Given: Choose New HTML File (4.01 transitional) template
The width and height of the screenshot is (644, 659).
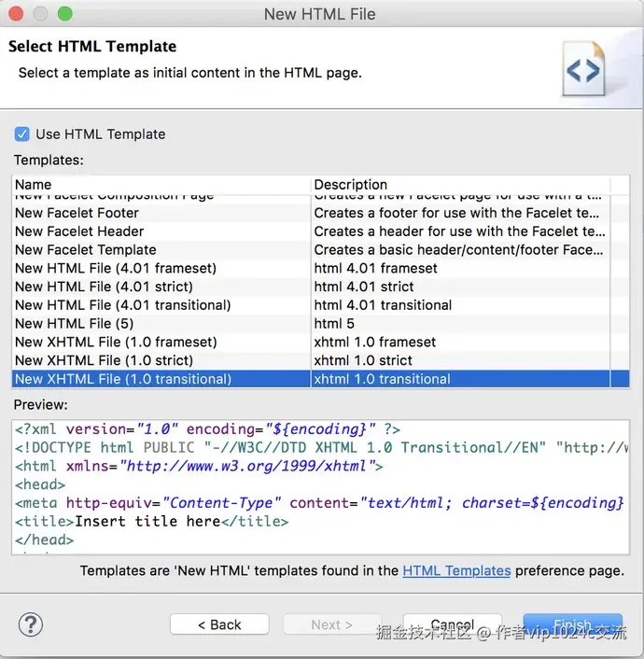Looking at the screenshot, I should pyautogui.click(x=122, y=305).
